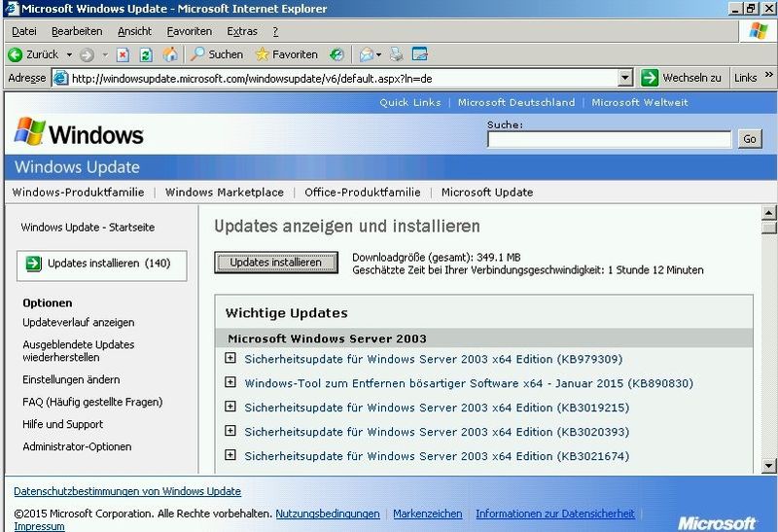Open Einstellungen ändern
Screen dimensions: 778x532
[x=71, y=379]
